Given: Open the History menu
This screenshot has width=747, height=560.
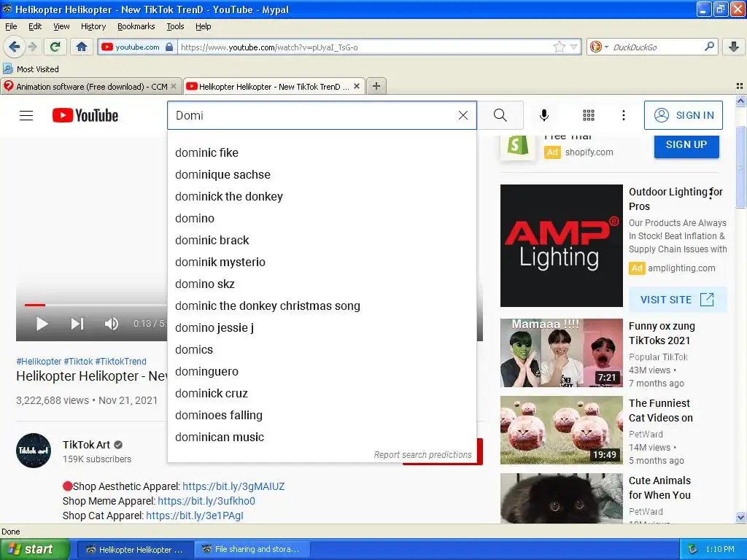Looking at the screenshot, I should [x=93, y=26].
